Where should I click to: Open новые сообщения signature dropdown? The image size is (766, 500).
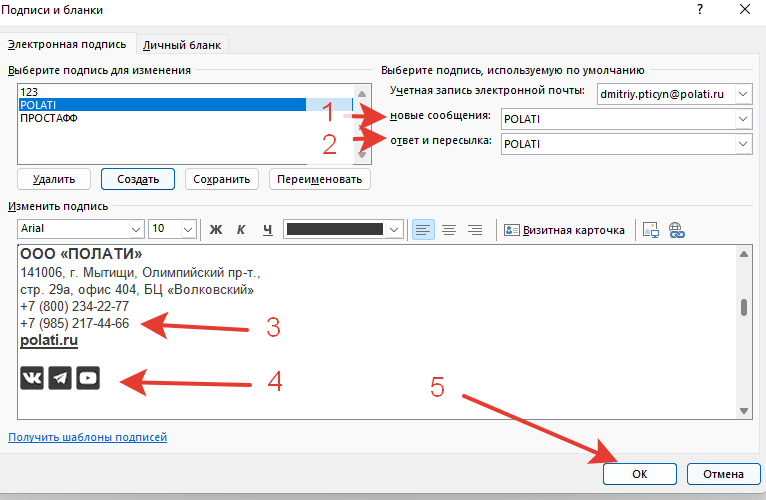[x=743, y=119]
